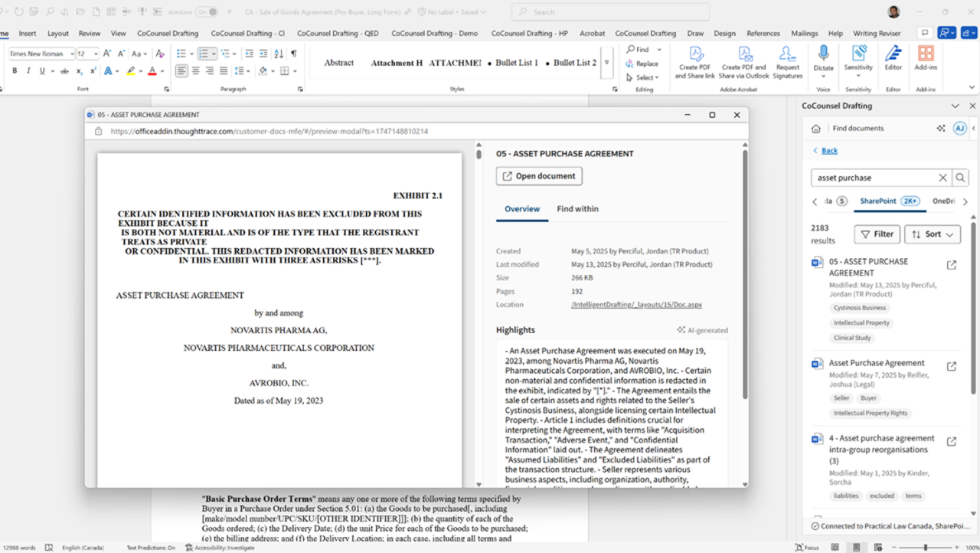This screenshot has width=980, height=553.
Task: Toggle align left paragraph button
Action: pos(181,70)
